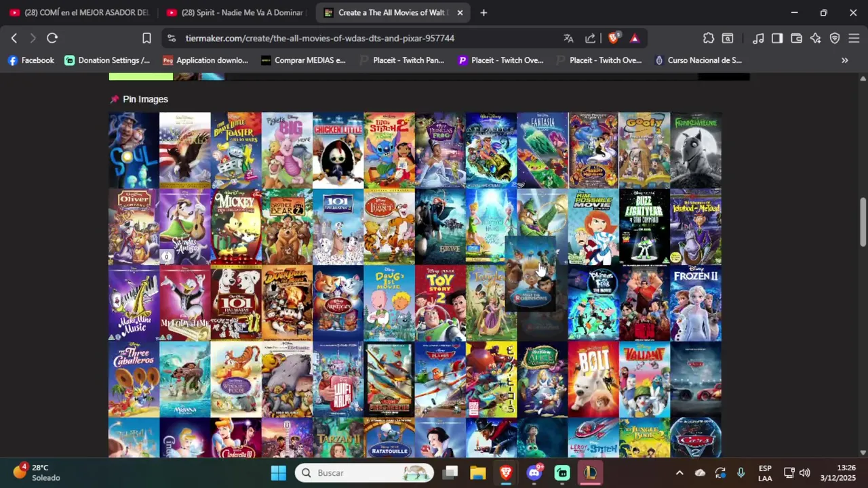Select The Three Caballeros poster
Image resolution: width=868 pixels, height=488 pixels.
tap(134, 380)
